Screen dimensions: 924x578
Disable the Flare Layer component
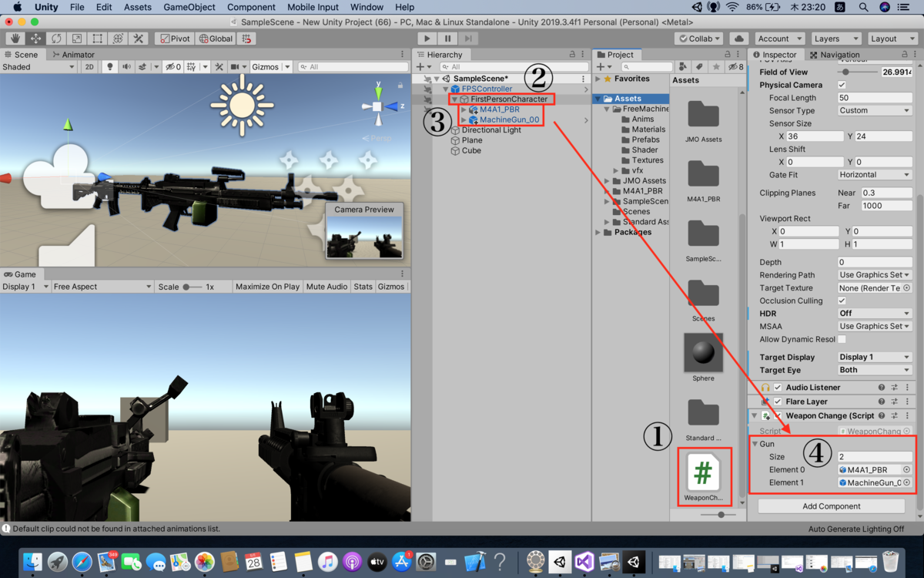(778, 402)
